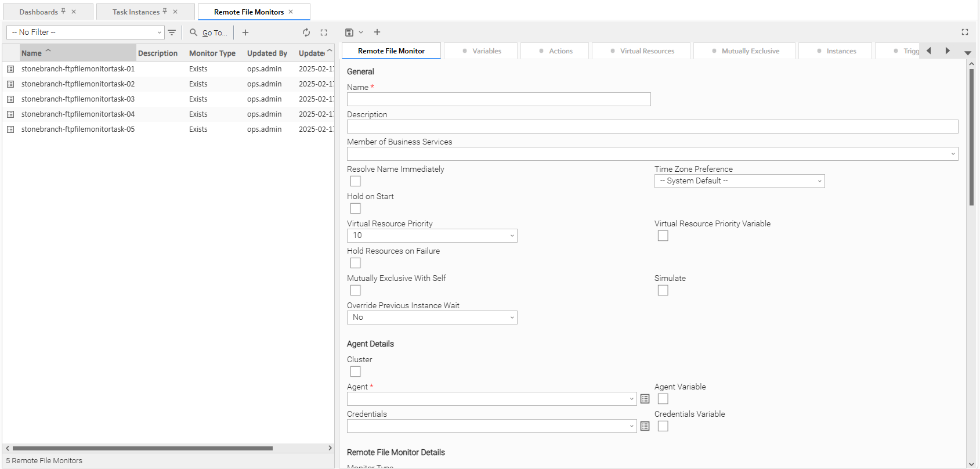This screenshot has height=469, width=980.
Task: Maximize the list pane with expand icon
Action: coord(324,33)
